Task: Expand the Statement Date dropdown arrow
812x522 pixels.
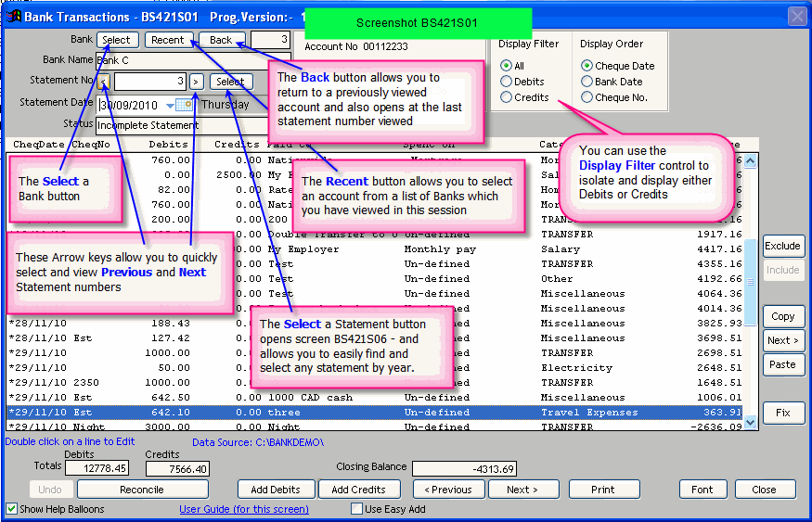Action: (170, 106)
